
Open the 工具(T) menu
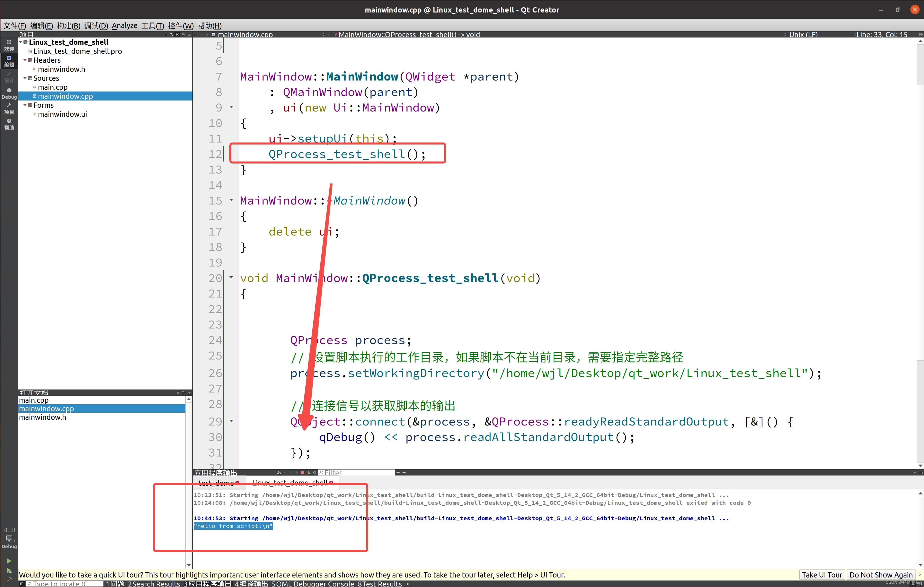tap(153, 26)
